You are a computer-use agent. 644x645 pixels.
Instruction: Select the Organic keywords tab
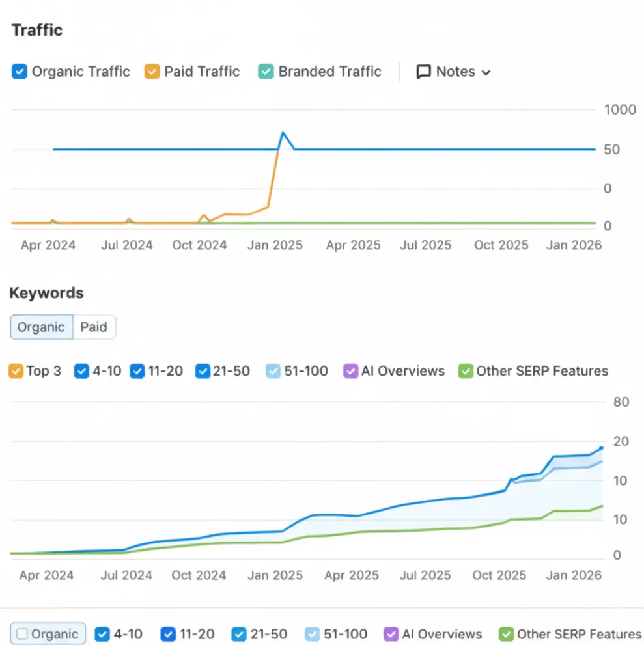[x=41, y=327]
